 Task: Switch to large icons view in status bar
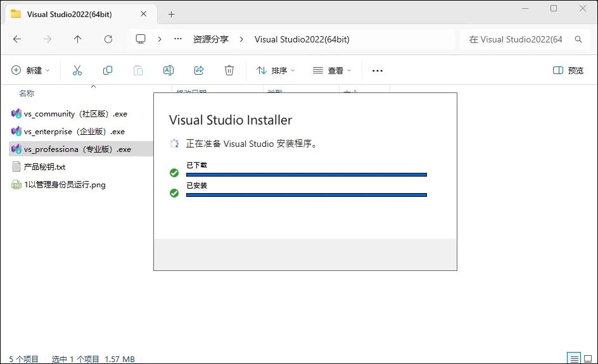pos(588,359)
